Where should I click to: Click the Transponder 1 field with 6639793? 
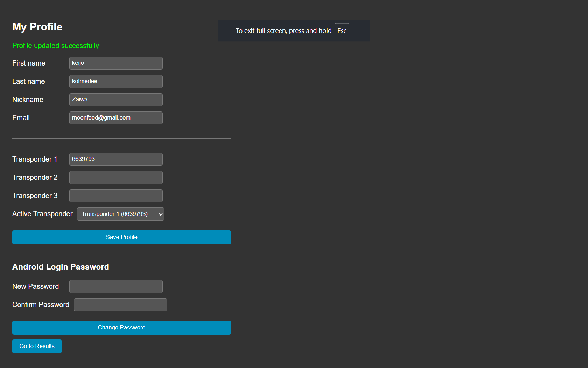coord(116,159)
